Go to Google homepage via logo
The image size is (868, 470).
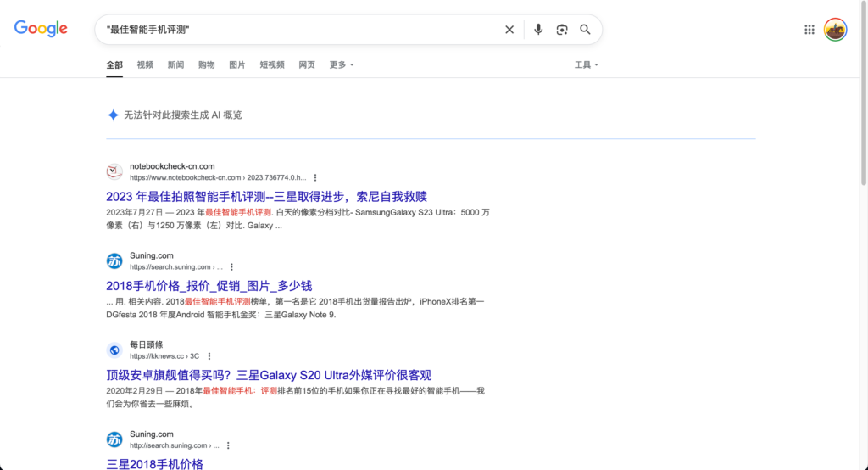tap(41, 28)
